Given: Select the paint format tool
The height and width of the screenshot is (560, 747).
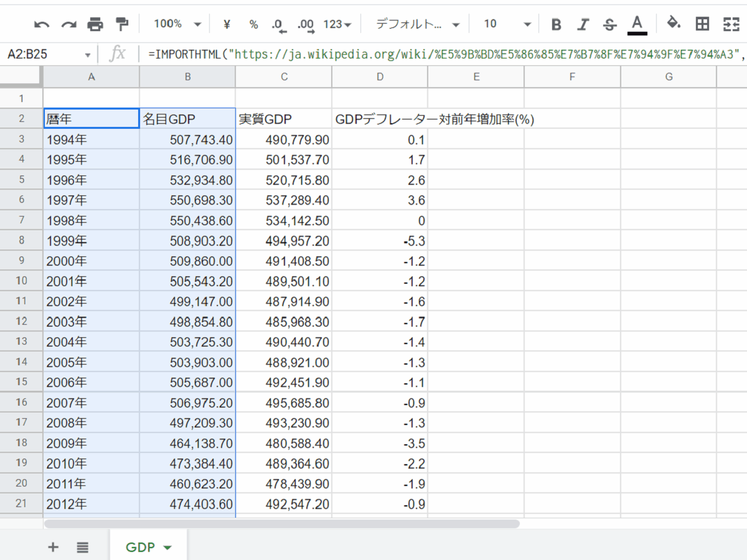Looking at the screenshot, I should (122, 24).
